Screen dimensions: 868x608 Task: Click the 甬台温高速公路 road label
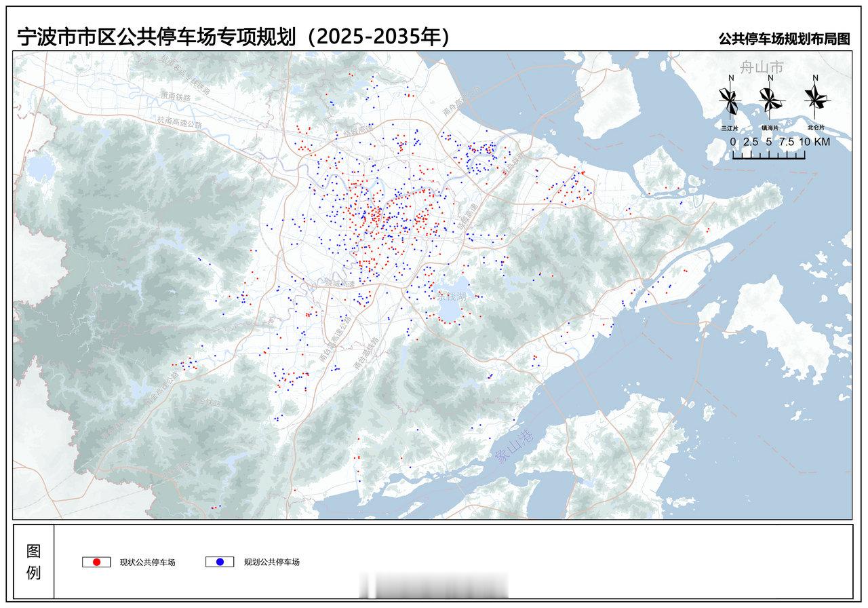(336, 339)
